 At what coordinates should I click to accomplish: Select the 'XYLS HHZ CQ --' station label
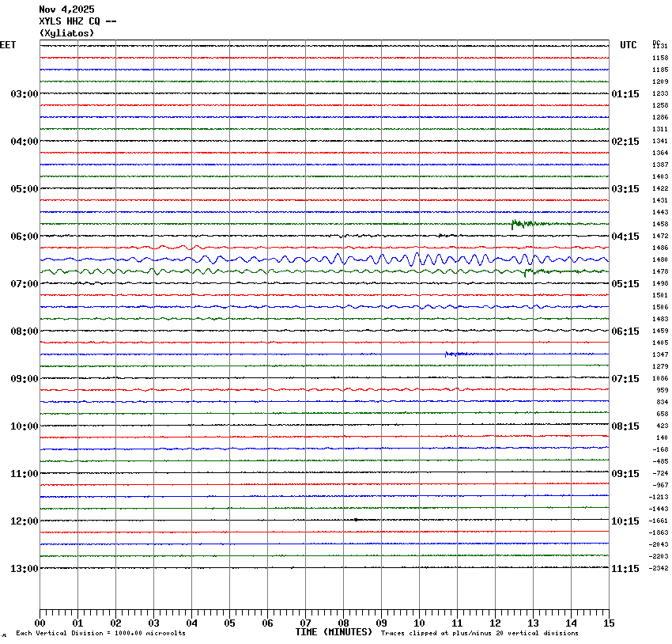(77, 21)
